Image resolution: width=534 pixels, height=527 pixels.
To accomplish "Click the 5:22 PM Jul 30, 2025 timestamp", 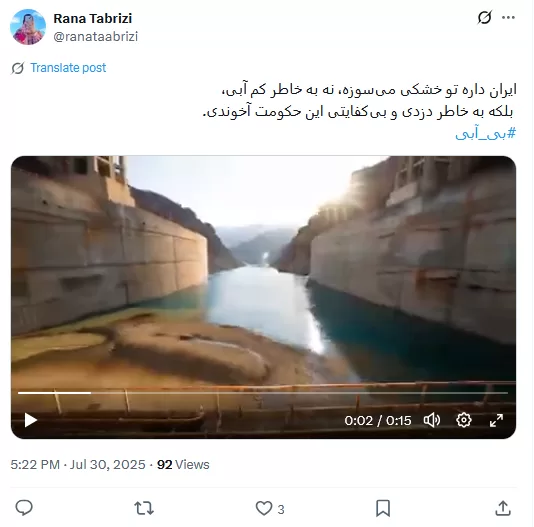I will pos(78,465).
